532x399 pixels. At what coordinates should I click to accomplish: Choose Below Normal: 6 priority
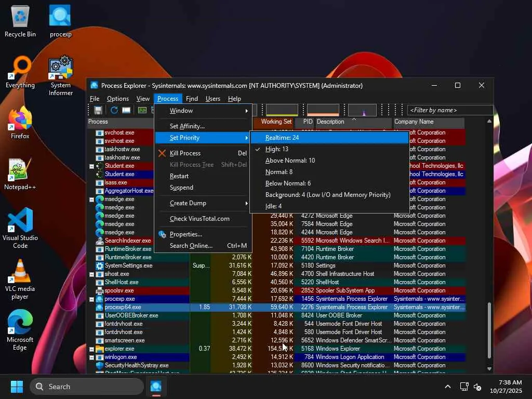click(329, 183)
